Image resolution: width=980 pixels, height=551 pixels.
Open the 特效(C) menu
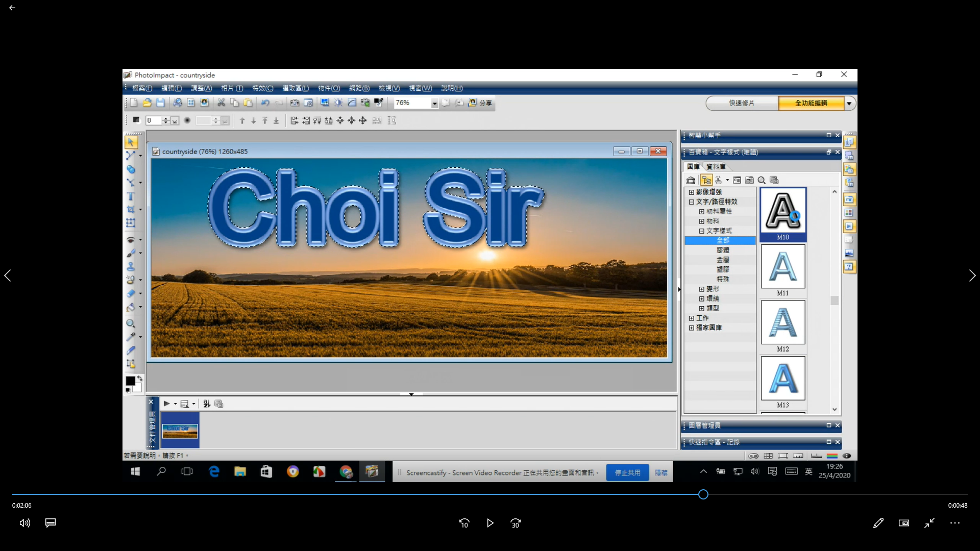tap(262, 88)
